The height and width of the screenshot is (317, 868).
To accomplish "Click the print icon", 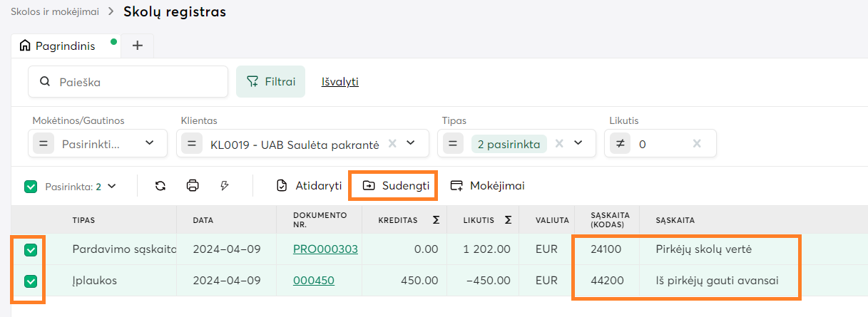I will click(193, 186).
